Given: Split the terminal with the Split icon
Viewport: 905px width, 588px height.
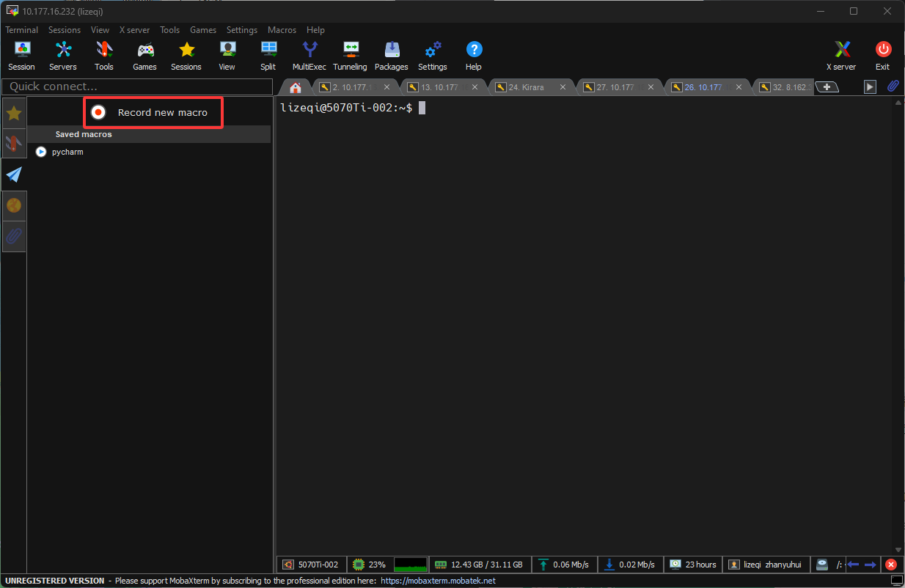Looking at the screenshot, I should (268, 56).
